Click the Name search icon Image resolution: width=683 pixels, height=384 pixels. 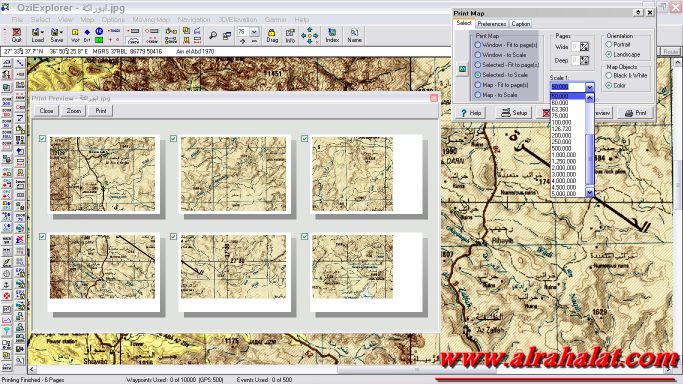pyautogui.click(x=355, y=35)
